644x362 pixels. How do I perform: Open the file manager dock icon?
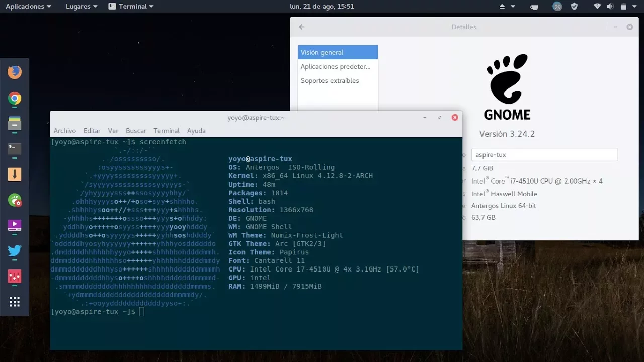(15, 124)
